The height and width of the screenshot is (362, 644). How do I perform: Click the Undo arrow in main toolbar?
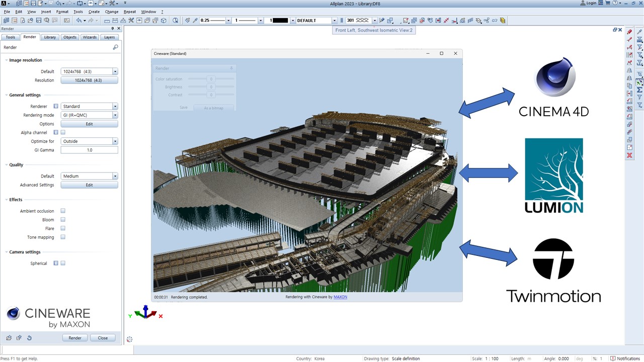click(x=78, y=21)
